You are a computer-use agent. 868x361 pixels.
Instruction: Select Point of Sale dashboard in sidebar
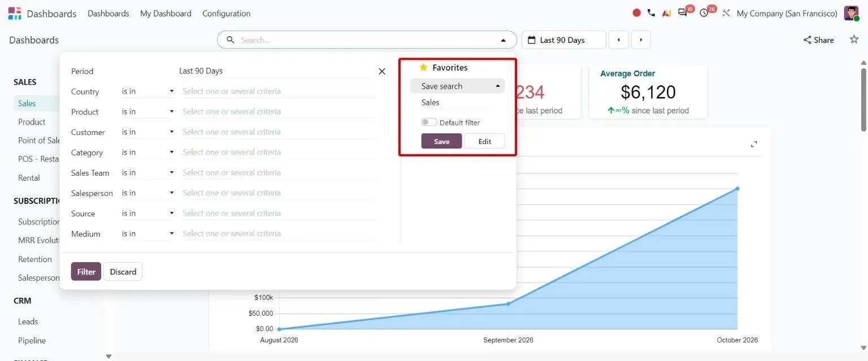[x=38, y=140]
